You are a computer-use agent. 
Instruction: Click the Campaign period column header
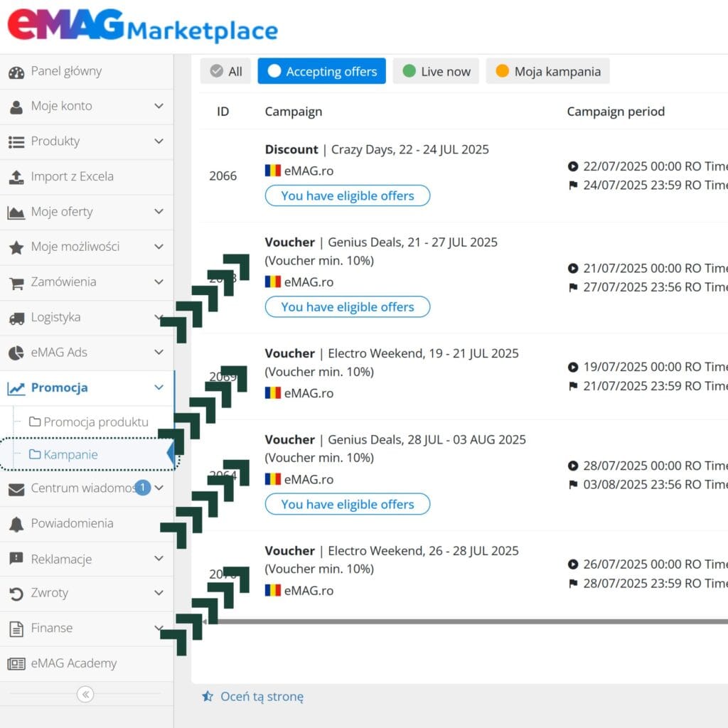point(616,112)
